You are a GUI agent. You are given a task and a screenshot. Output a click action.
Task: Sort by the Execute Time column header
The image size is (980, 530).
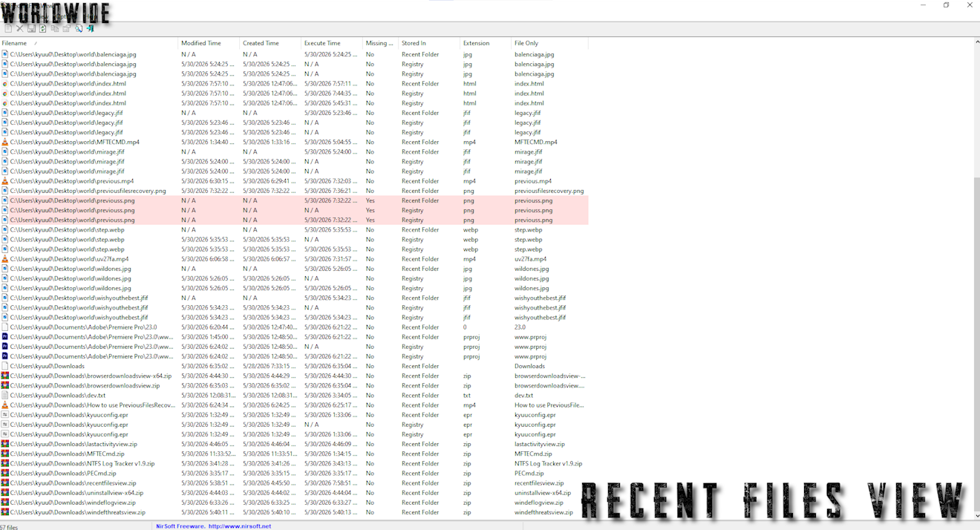click(332, 43)
